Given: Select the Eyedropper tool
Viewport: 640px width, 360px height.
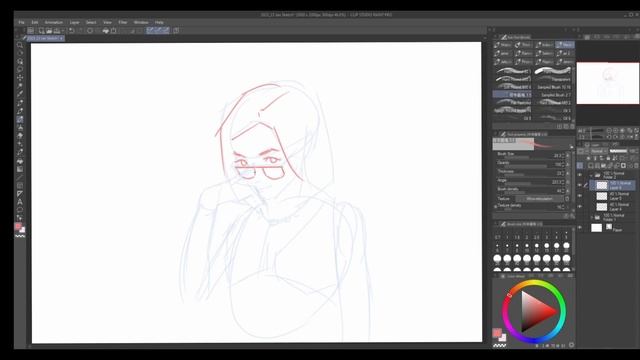Looking at the screenshot, I should coord(20,94).
